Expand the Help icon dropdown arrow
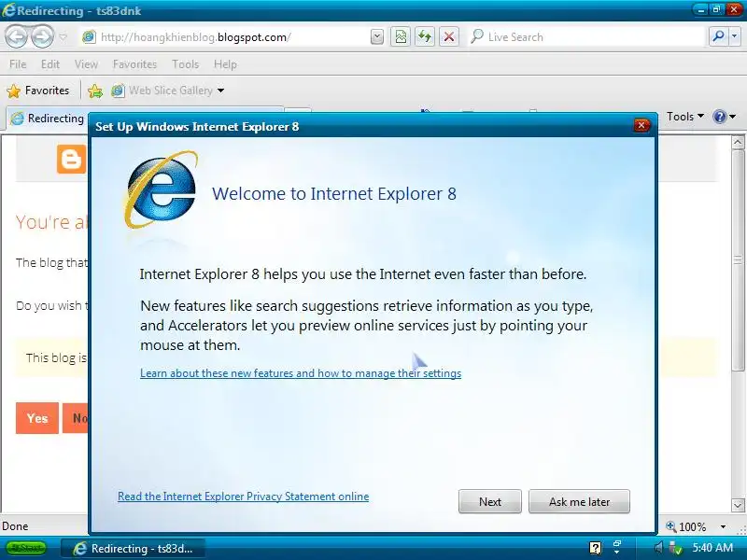This screenshot has width=747, height=560. [733, 117]
